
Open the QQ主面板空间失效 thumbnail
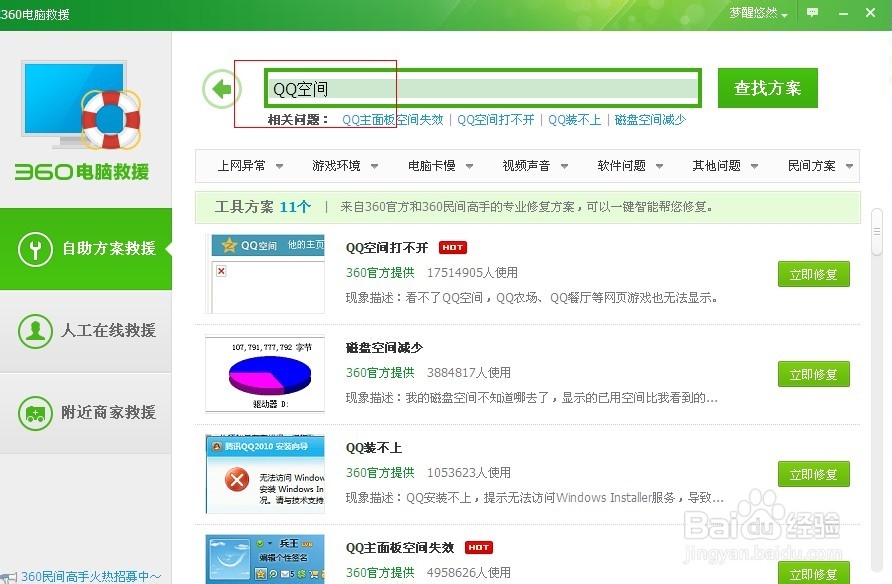pyautogui.click(x=265, y=559)
